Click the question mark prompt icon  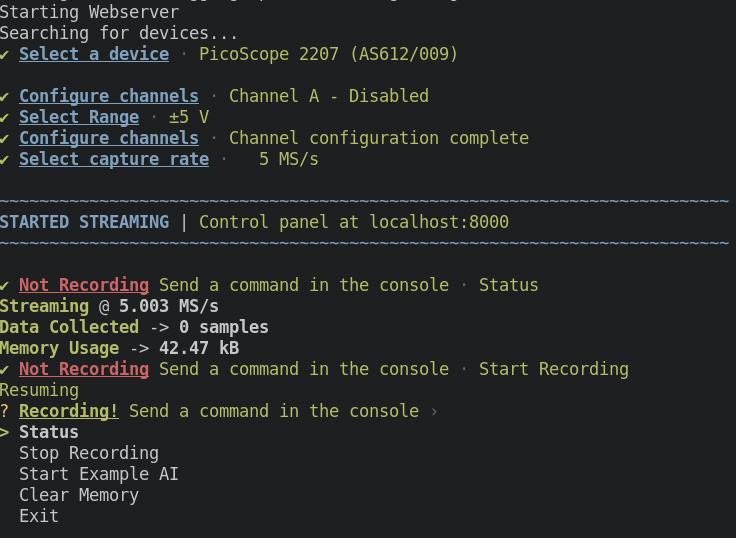(5, 411)
